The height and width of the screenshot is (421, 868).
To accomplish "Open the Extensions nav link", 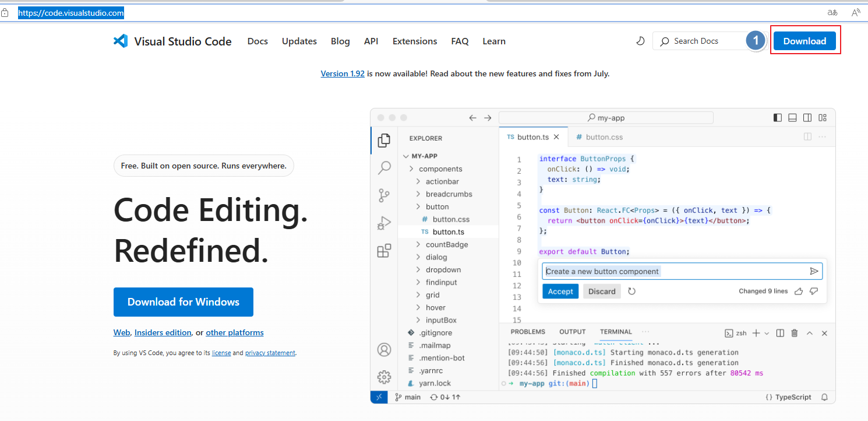I will tap(415, 41).
